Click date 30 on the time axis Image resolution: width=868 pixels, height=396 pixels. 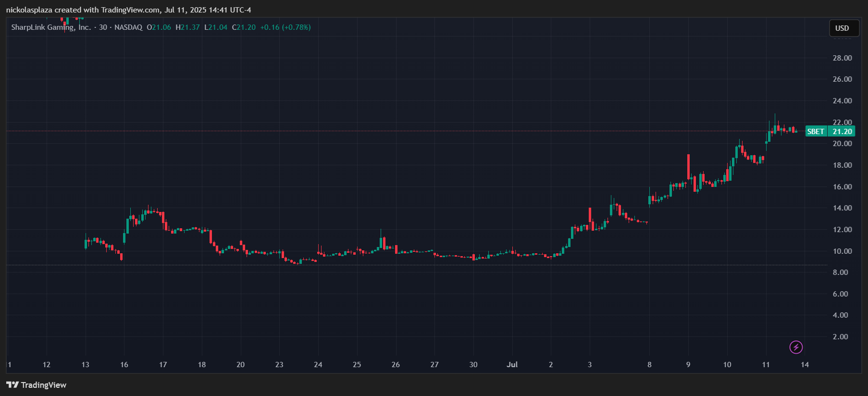click(x=473, y=364)
